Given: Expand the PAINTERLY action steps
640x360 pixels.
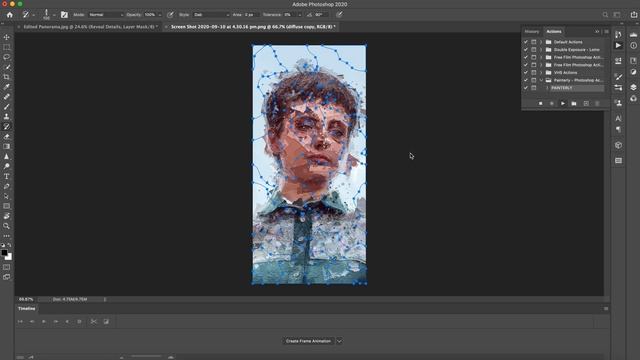Looking at the screenshot, I should 547,88.
